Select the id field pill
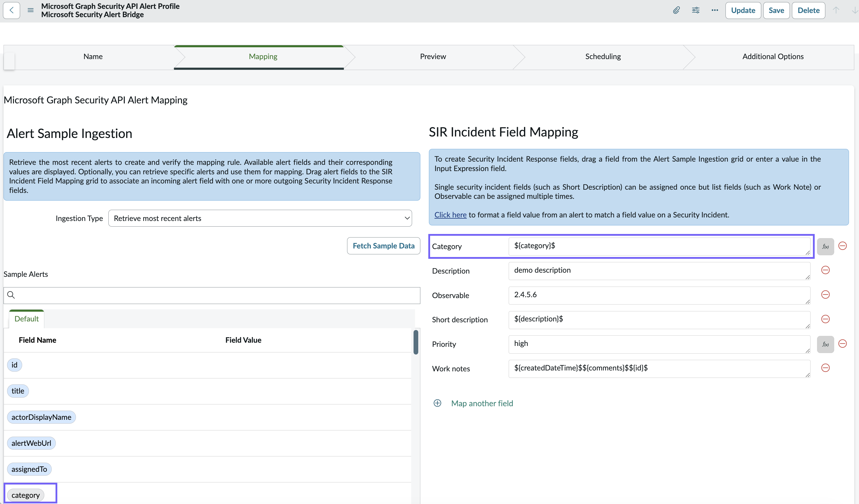 (x=14, y=365)
